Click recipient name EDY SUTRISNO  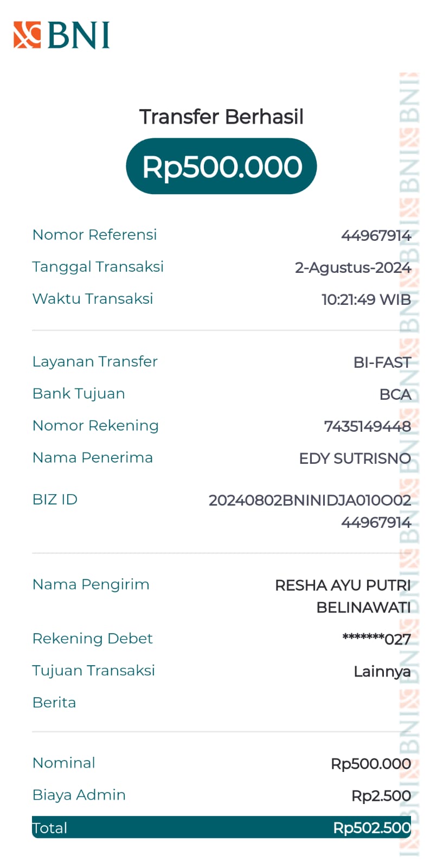[355, 458]
